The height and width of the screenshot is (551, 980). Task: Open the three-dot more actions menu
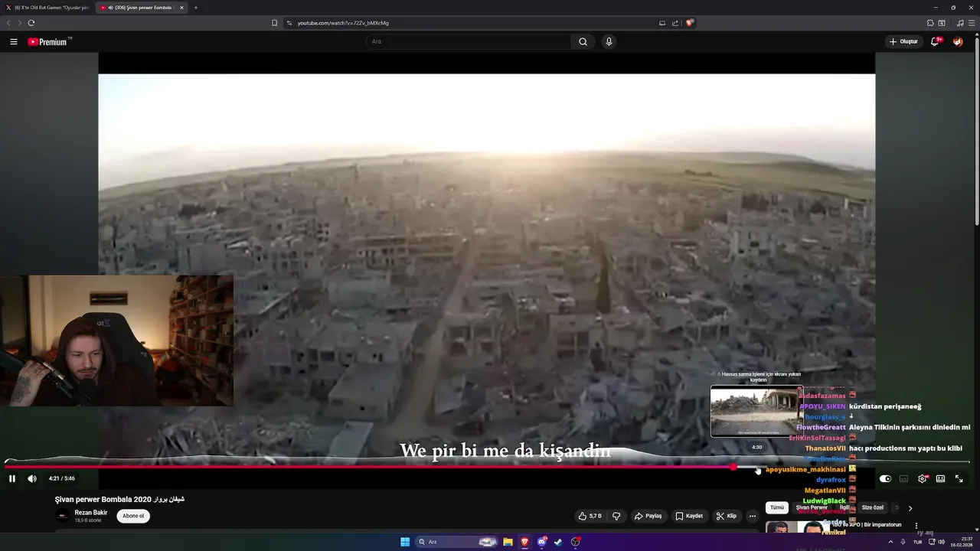click(753, 516)
